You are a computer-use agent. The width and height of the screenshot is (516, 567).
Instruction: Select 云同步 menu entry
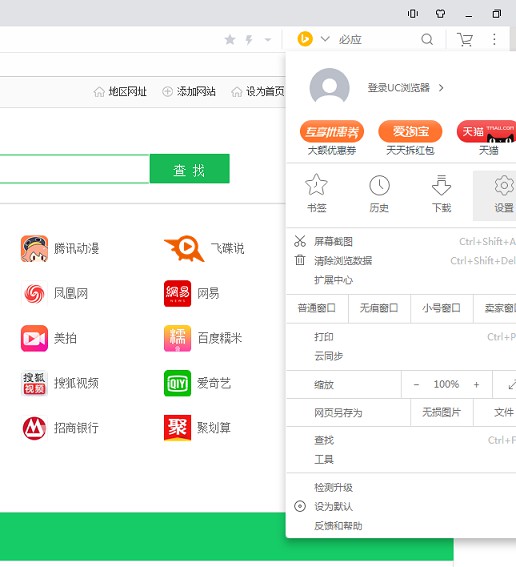click(x=328, y=356)
